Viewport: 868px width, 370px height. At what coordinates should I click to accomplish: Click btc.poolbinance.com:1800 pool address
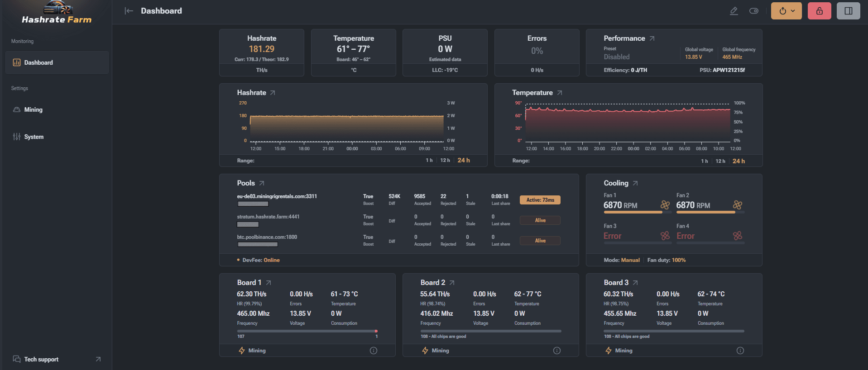(x=267, y=237)
